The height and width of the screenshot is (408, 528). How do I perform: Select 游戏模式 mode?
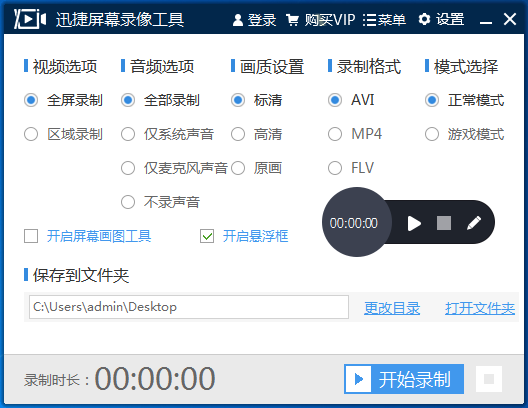click(465, 134)
